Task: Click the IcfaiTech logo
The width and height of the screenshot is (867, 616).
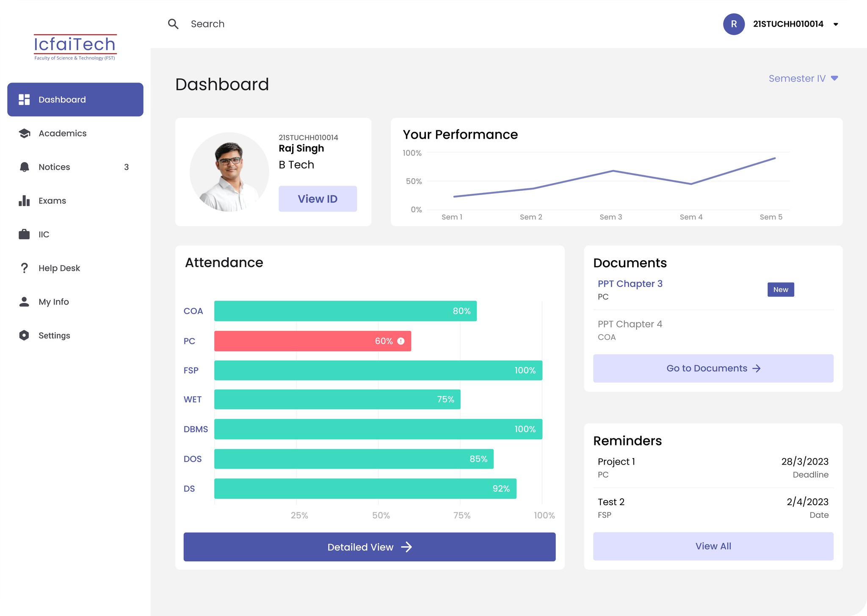Action: [x=75, y=47]
